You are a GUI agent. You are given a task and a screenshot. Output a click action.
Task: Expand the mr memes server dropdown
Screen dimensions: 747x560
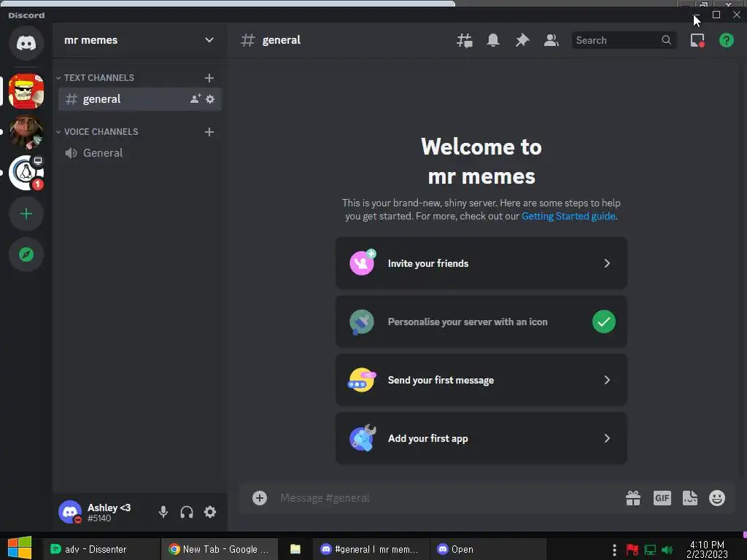pos(209,40)
